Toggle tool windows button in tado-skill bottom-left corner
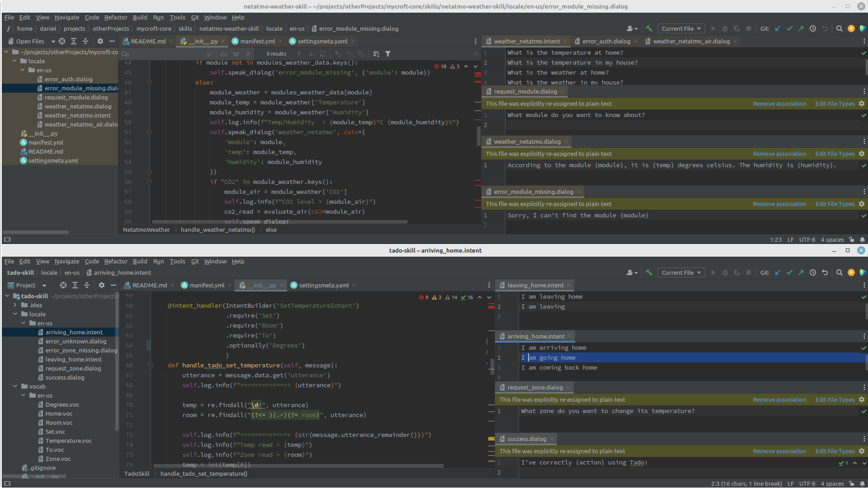Viewport: 868px width, 488px height. (x=7, y=483)
